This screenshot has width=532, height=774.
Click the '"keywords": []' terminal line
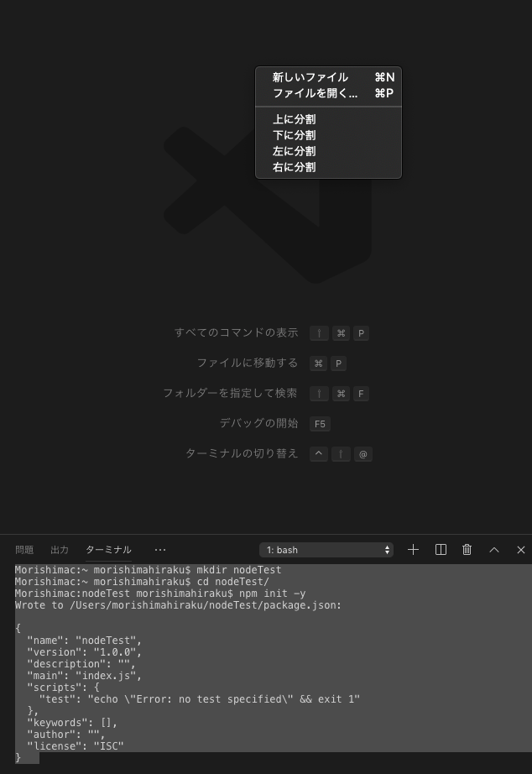pyautogui.click(x=72, y=723)
